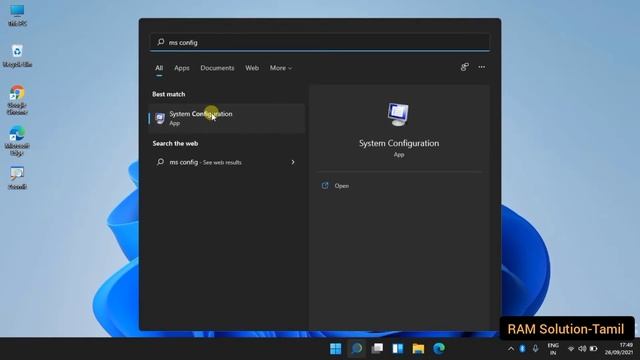Viewport: 640px width, 360px height.
Task: Open the search feedback share icon
Action: point(464,67)
